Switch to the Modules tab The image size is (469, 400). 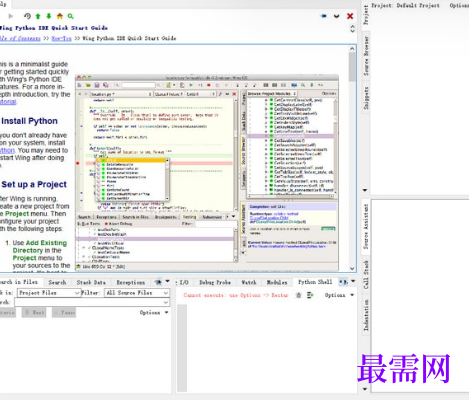pos(277,282)
